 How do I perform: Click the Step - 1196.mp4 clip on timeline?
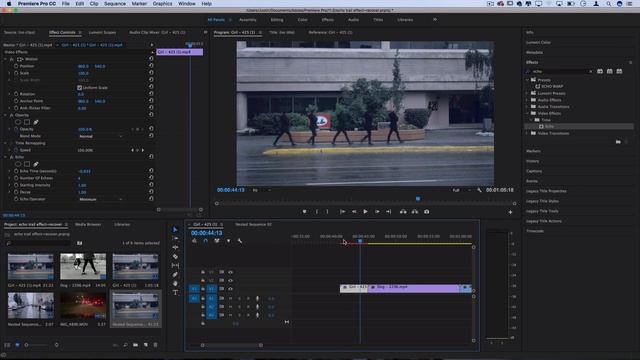(413, 288)
